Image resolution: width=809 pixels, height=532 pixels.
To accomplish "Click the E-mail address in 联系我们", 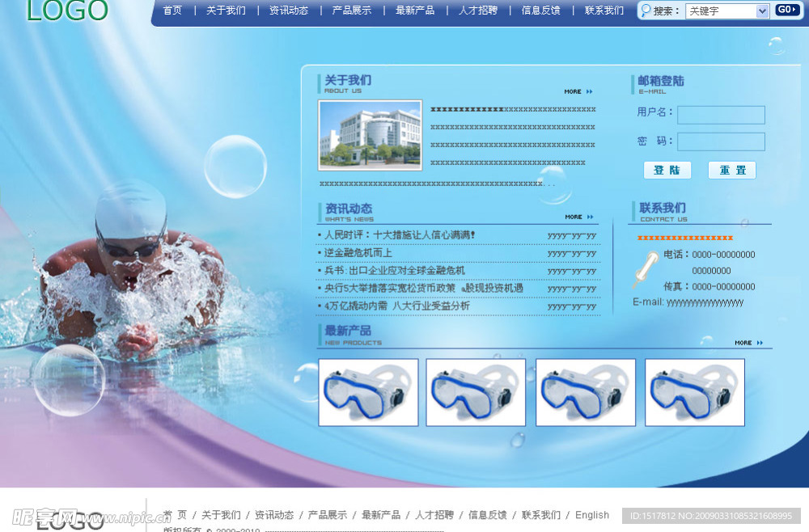I will point(705,302).
